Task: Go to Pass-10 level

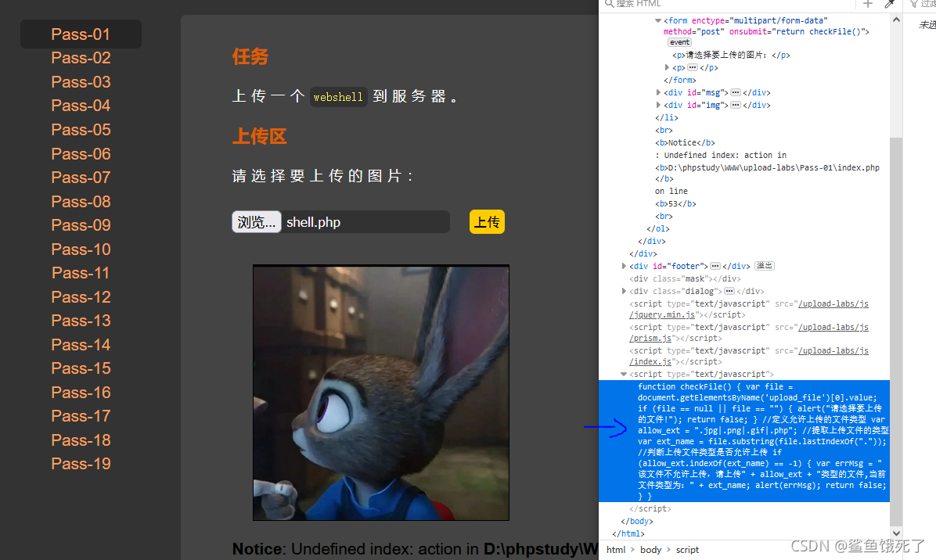Action: 81,249
